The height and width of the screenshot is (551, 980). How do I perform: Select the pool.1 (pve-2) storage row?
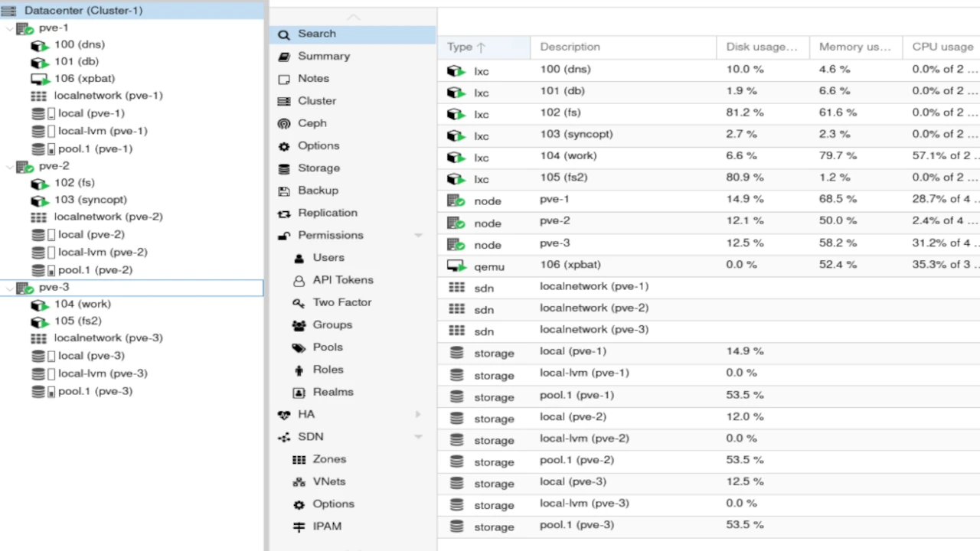[x=577, y=460]
